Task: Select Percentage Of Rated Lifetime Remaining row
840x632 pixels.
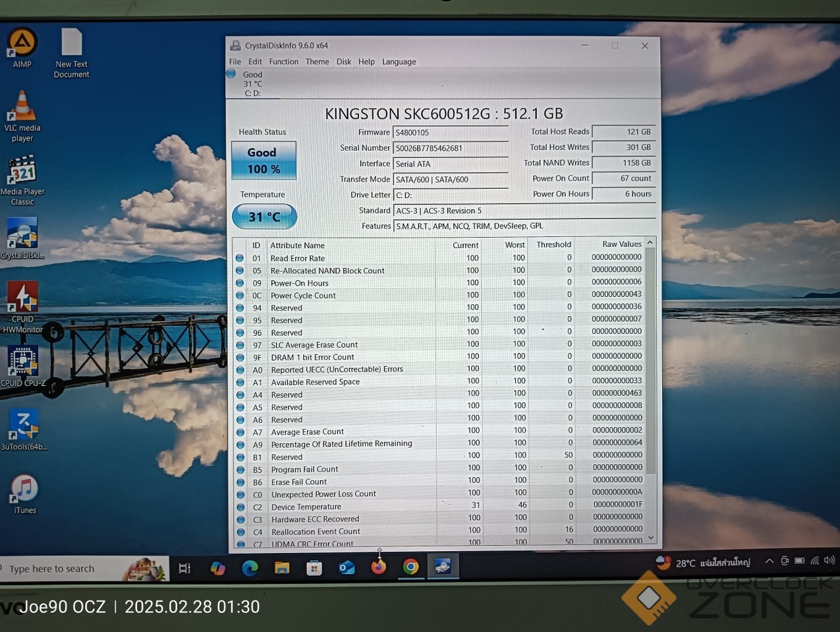Action: 439,444
